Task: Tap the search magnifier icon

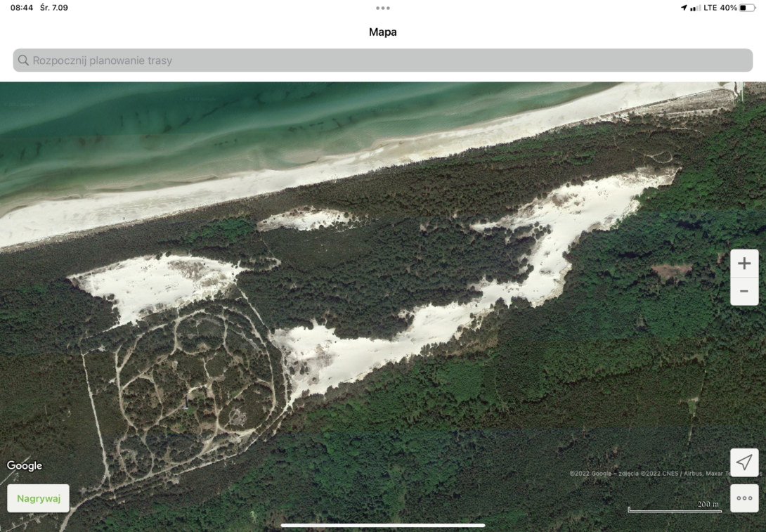Action: [x=23, y=60]
